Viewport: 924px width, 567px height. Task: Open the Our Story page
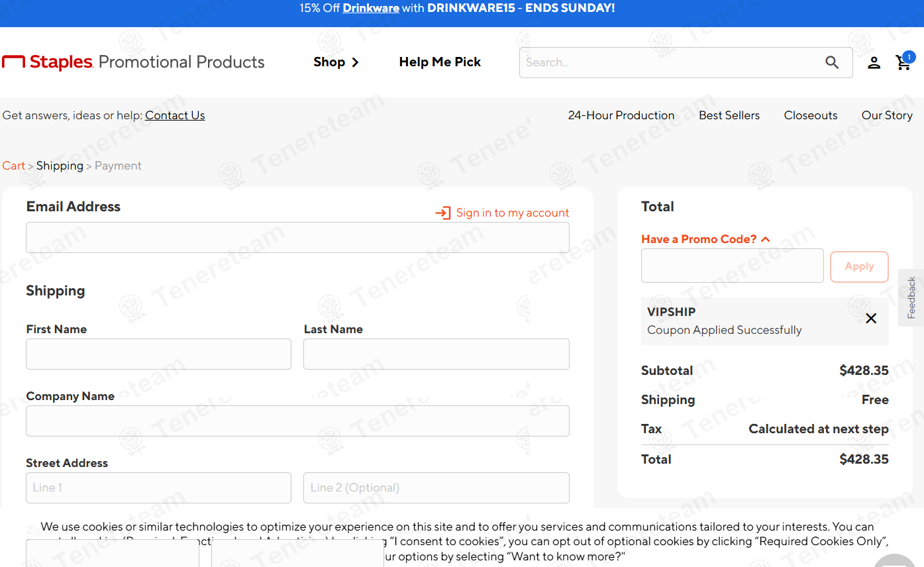pyautogui.click(x=886, y=115)
